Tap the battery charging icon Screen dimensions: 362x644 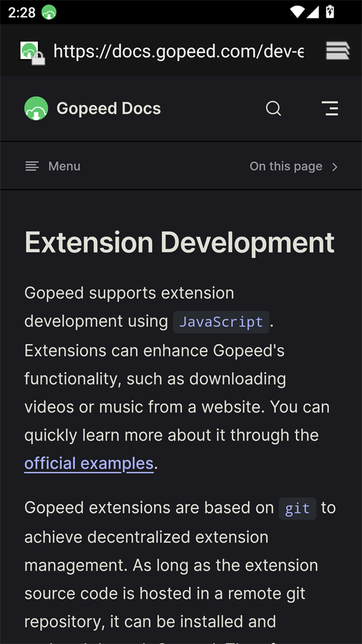coord(330,12)
